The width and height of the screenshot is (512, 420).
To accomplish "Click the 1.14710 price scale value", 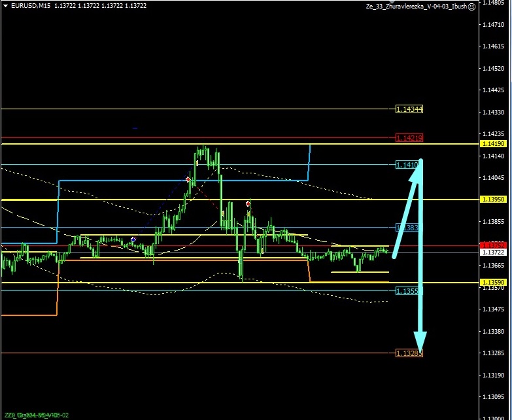I will click(x=493, y=24).
